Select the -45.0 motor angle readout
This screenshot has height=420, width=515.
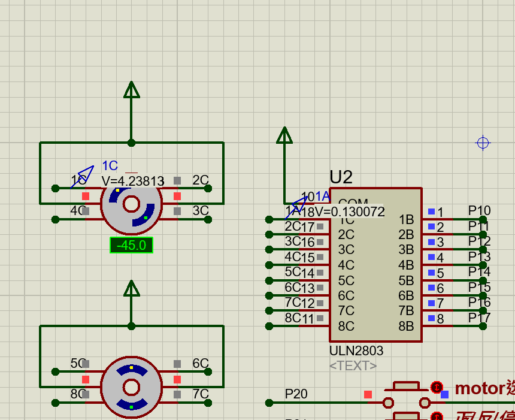click(x=131, y=245)
